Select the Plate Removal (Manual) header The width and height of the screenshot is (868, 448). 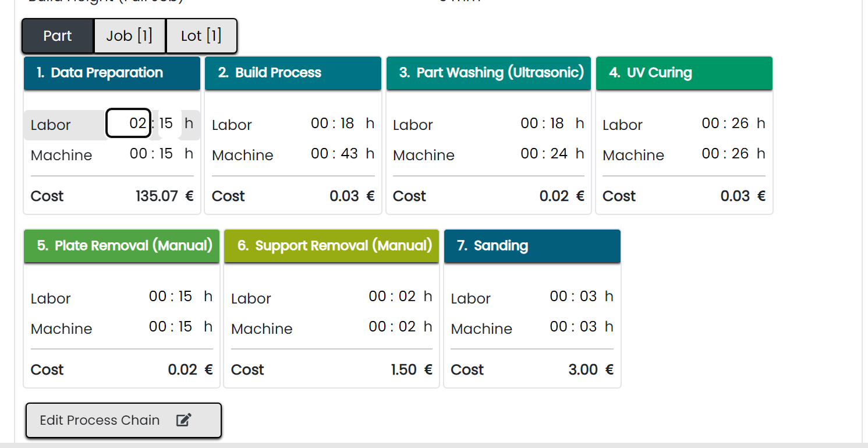click(122, 246)
